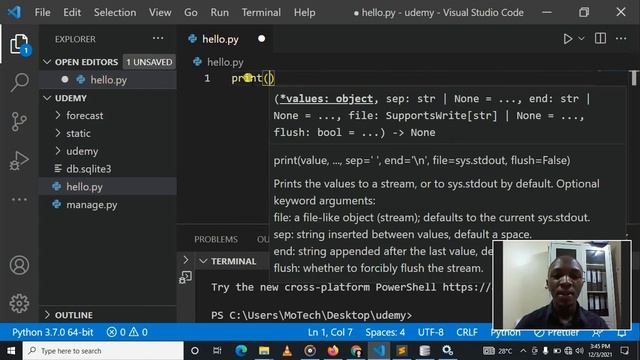
Task: Click the unsaved dot on hello.py tab
Action: click(262, 39)
